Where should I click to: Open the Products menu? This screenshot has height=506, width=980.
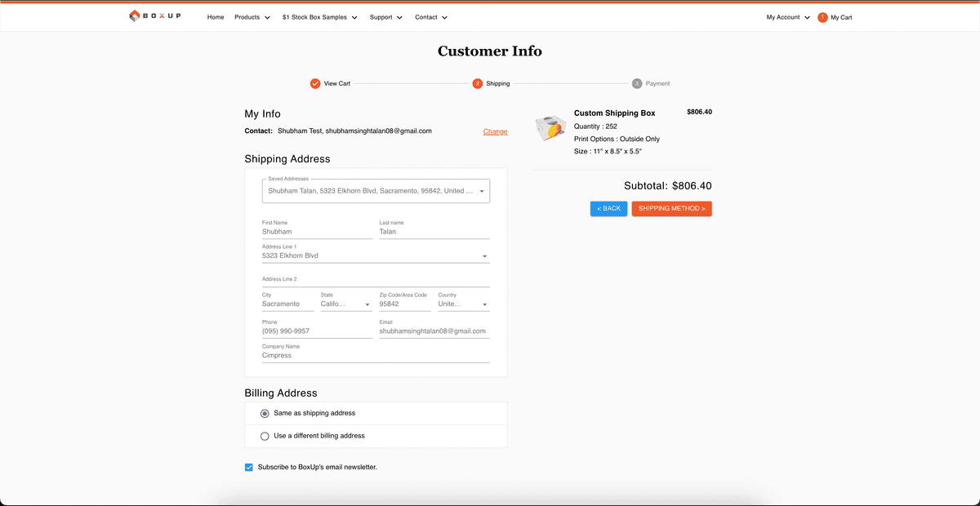(252, 17)
